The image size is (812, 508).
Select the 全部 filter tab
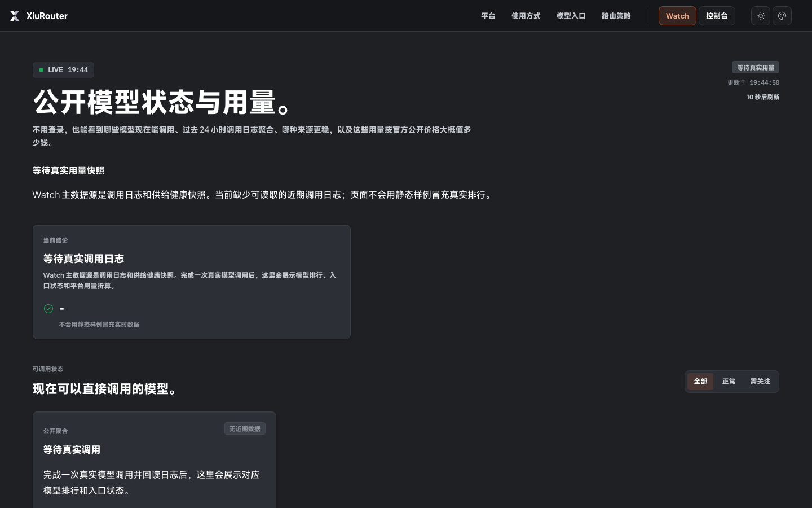[x=700, y=382]
